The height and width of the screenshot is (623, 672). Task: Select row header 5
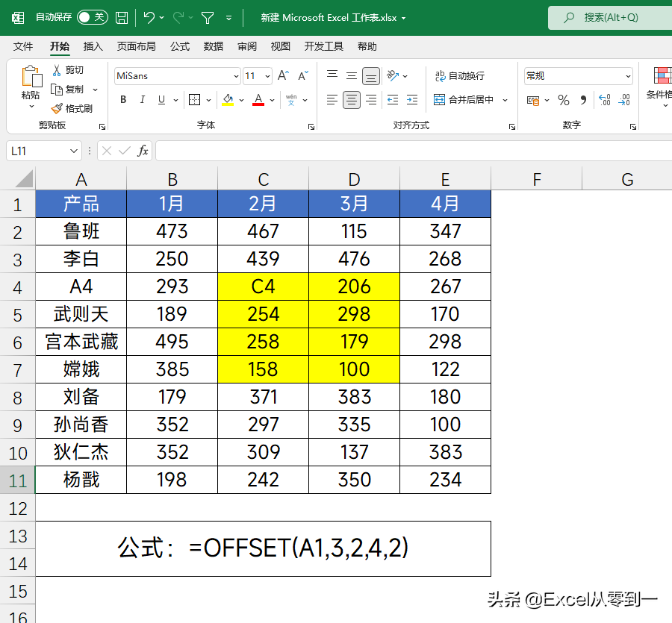(x=18, y=315)
